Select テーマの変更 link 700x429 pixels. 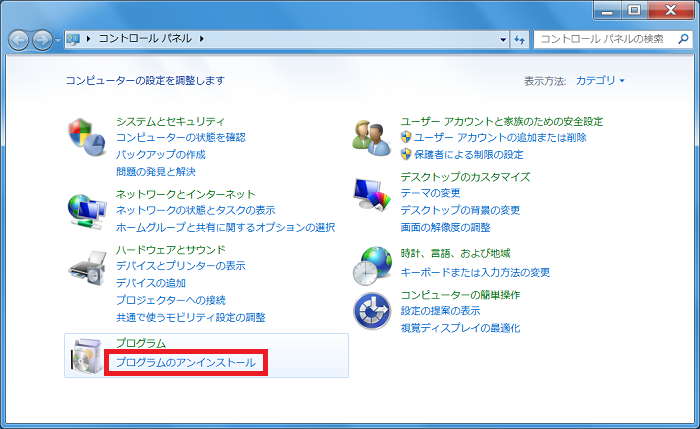point(430,193)
